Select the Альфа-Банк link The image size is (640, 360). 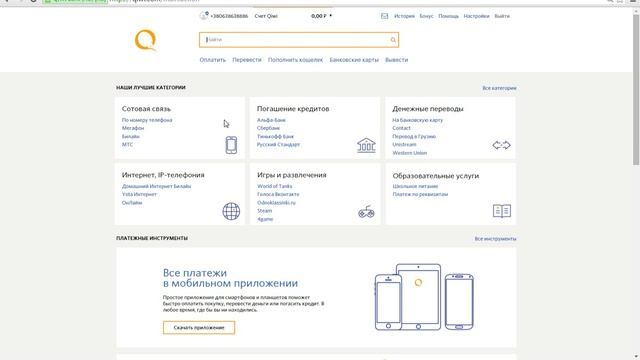tap(271, 120)
